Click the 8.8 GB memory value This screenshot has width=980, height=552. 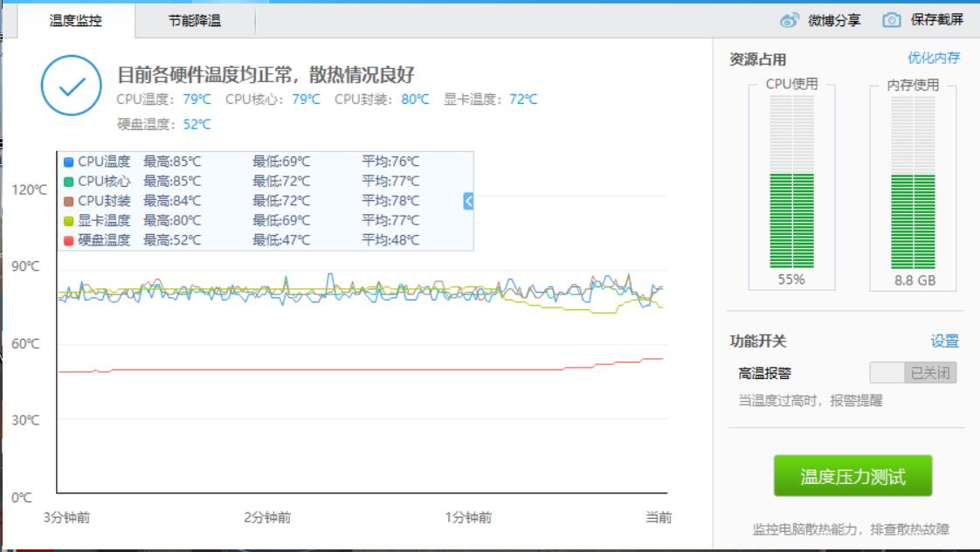click(x=915, y=280)
